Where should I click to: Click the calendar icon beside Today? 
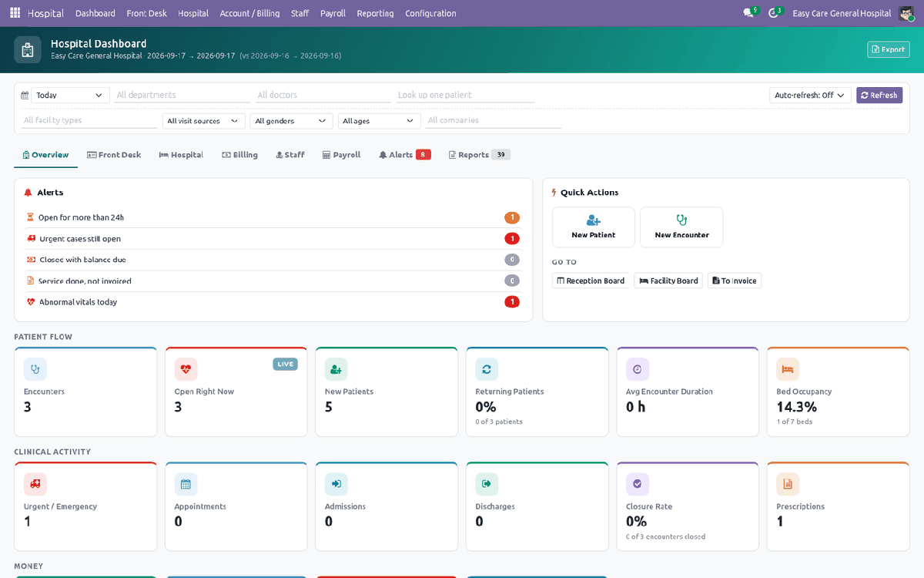(25, 96)
